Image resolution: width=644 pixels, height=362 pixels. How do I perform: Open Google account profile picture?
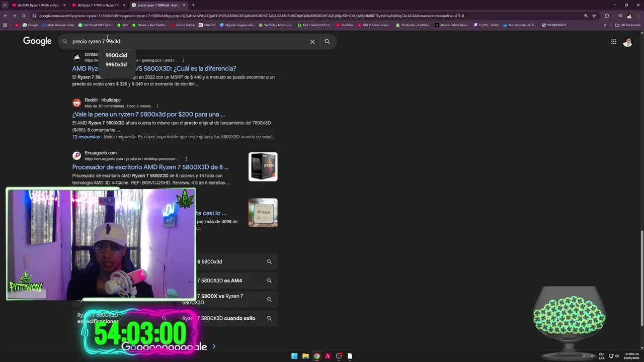pos(627,42)
